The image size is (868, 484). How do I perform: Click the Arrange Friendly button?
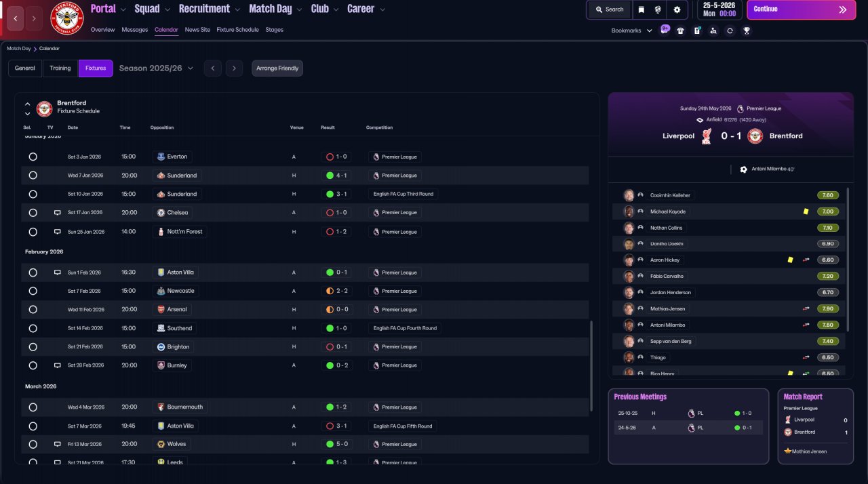click(x=277, y=68)
